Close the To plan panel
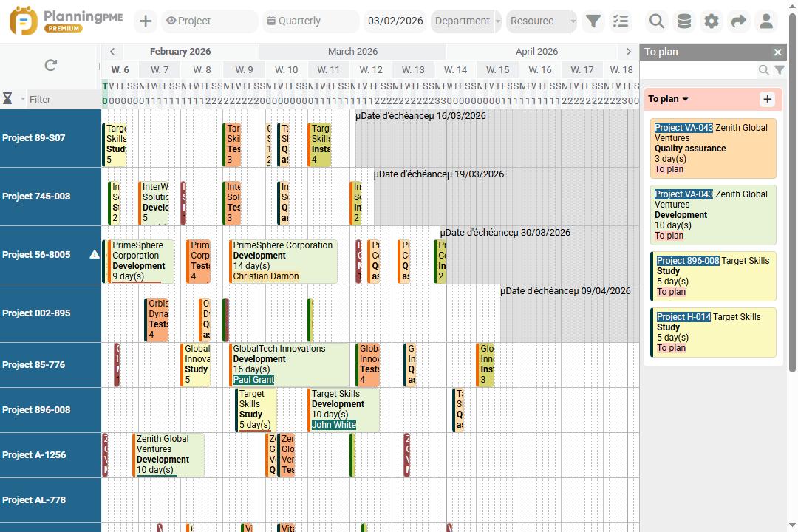The width and height of the screenshot is (798, 532). pos(777,52)
